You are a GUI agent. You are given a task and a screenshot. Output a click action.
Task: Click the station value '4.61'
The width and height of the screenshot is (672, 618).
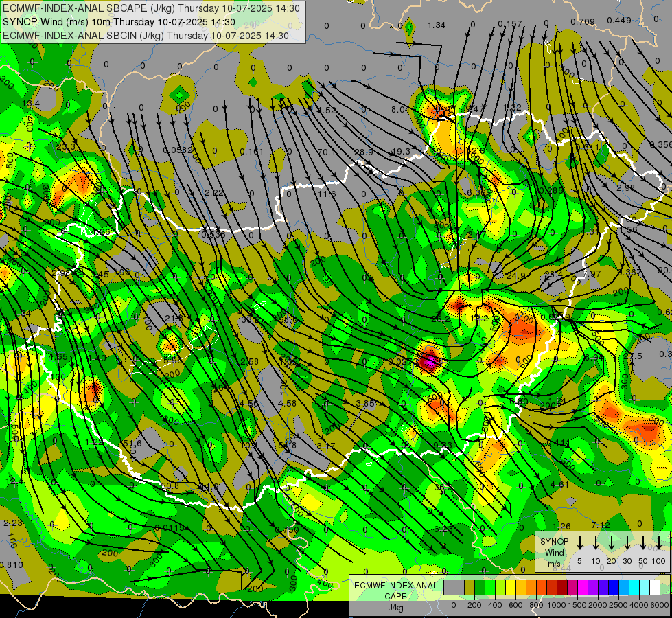[x=559, y=484]
